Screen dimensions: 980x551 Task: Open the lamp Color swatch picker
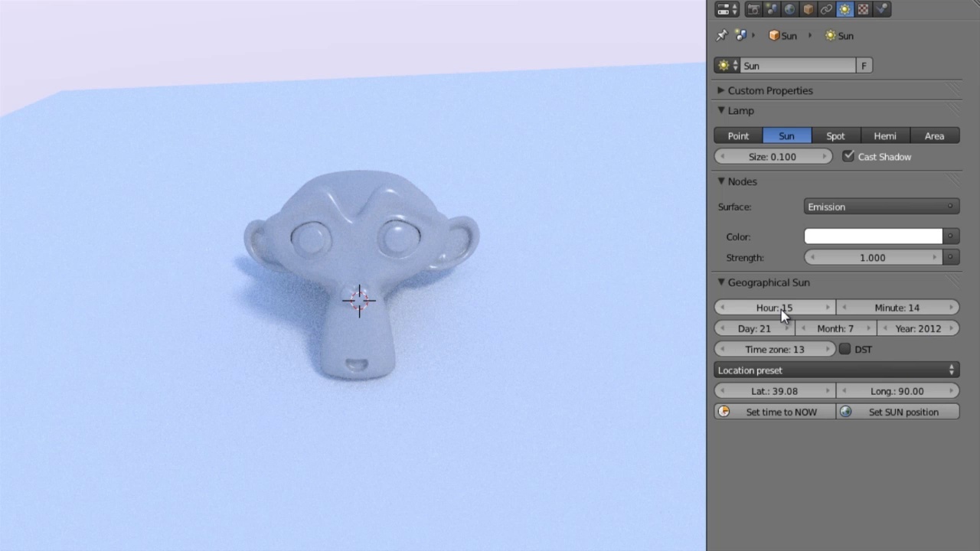(x=873, y=236)
